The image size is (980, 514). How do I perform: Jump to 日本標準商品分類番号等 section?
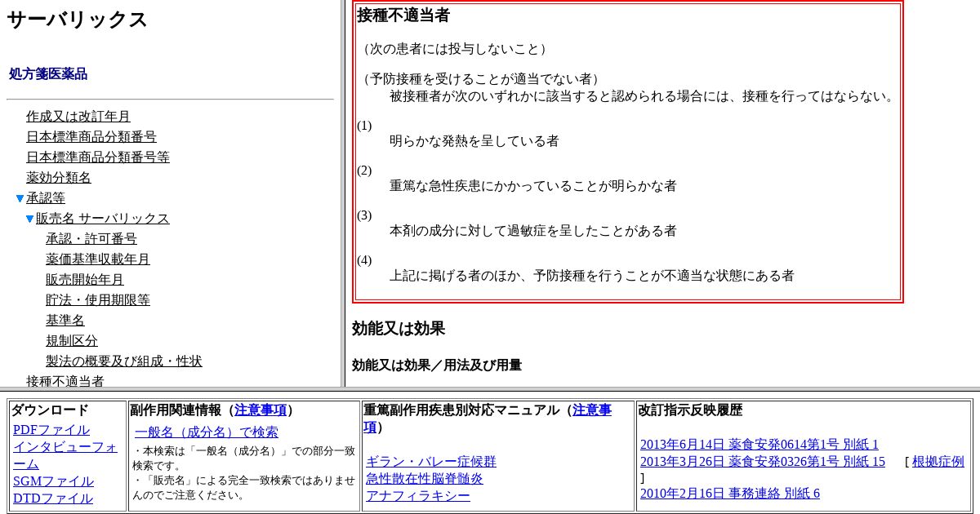click(98, 157)
